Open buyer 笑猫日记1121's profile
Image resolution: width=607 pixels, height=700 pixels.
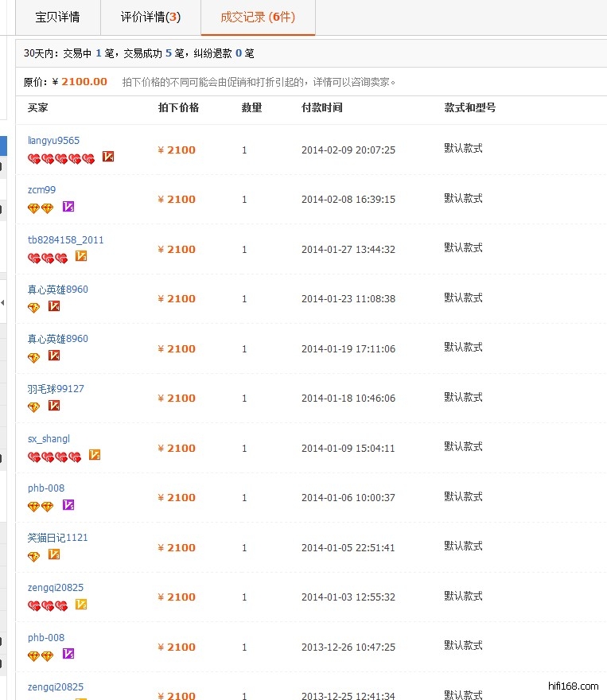(x=57, y=538)
